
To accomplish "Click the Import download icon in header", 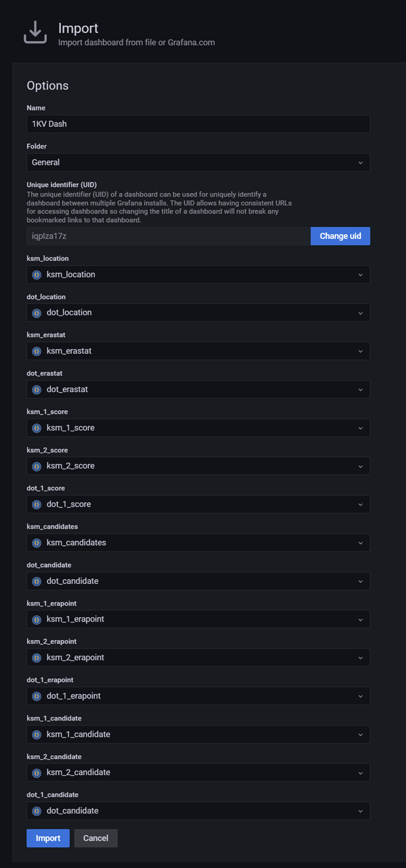I will pyautogui.click(x=35, y=32).
